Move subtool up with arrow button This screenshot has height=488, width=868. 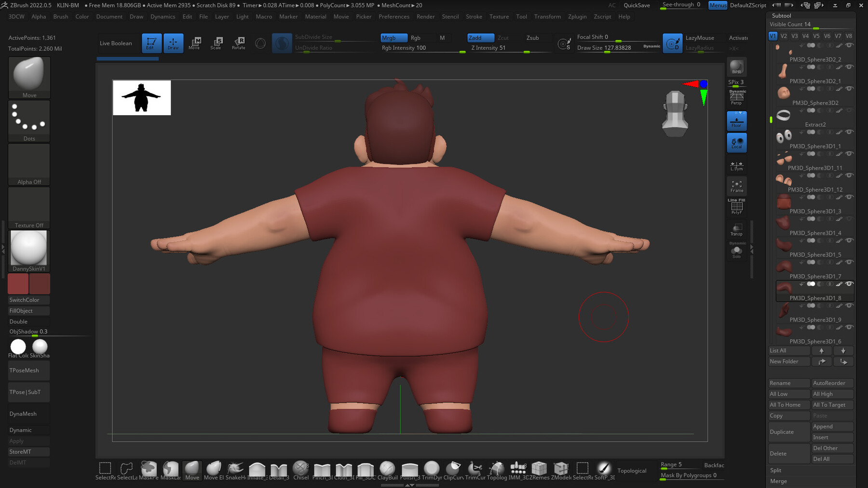tap(822, 351)
